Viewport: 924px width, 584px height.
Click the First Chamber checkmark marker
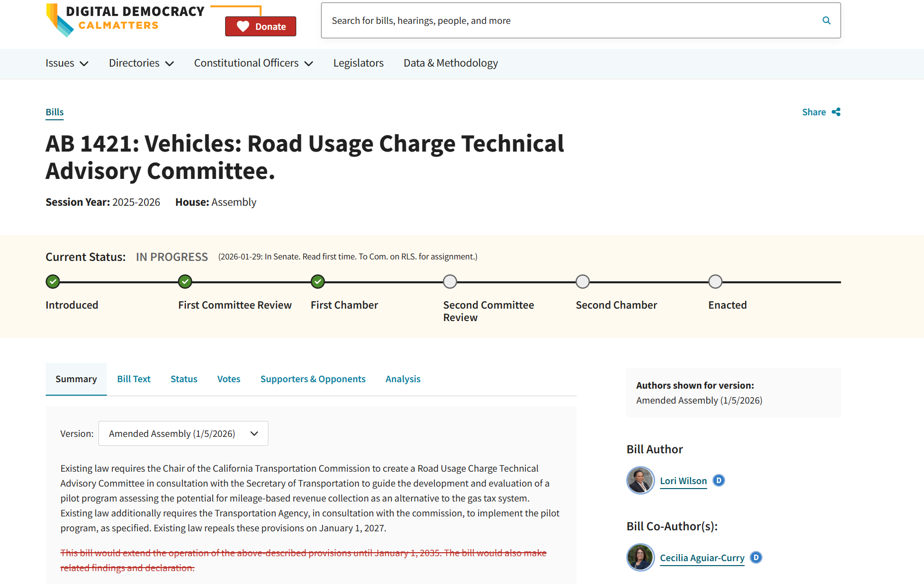click(x=318, y=282)
